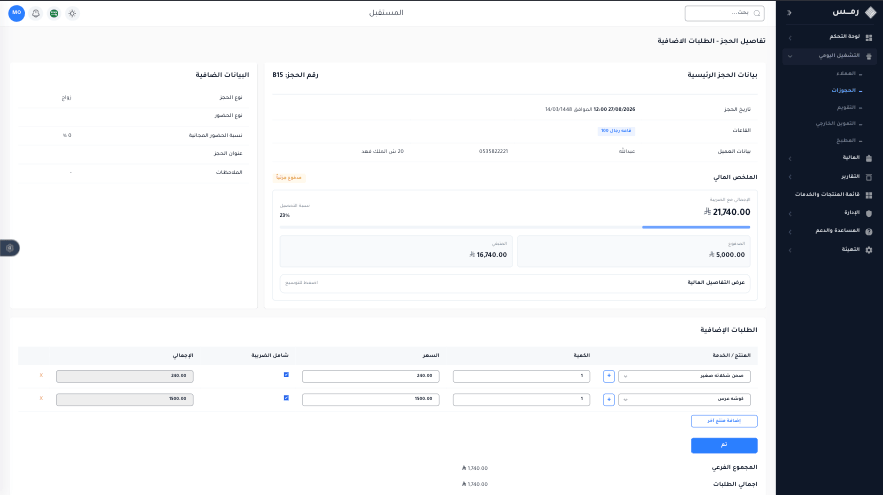Open الحجوزات in the sidebar
883x495 pixels.
point(843,90)
